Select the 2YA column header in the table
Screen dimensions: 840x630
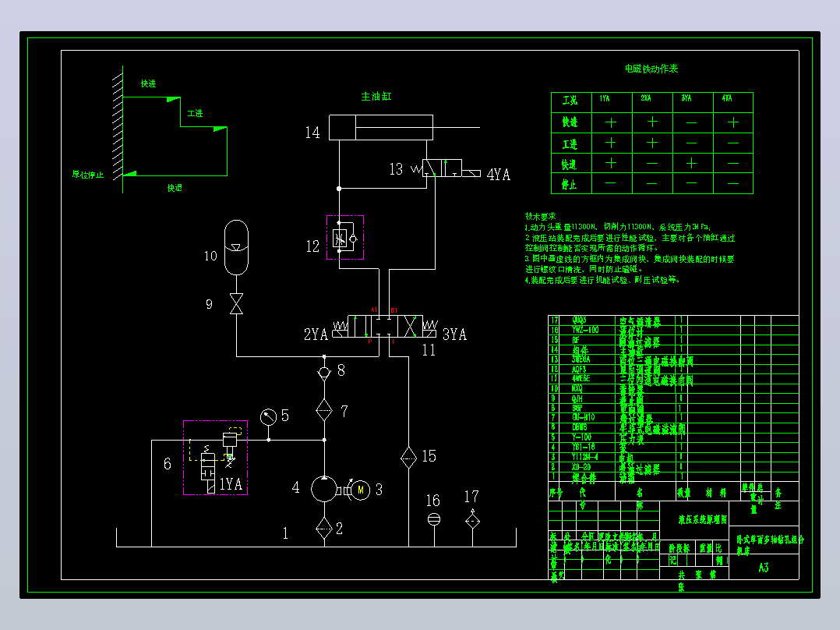tap(646, 98)
